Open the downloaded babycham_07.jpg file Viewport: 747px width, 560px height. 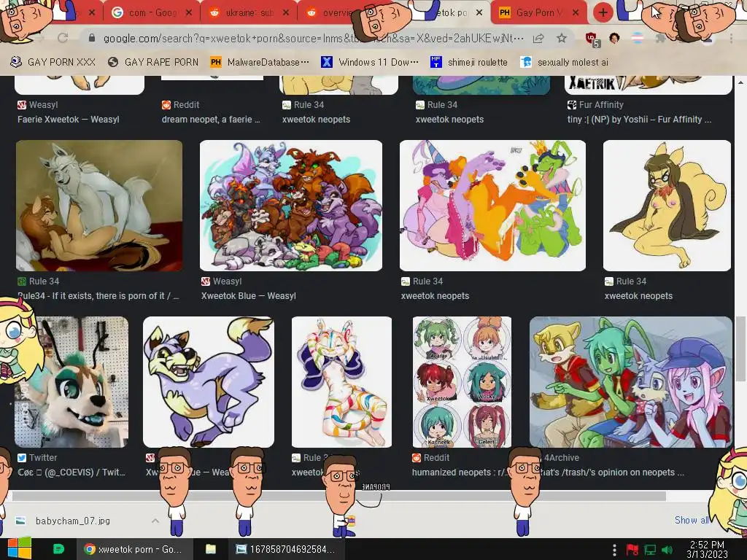[72, 521]
